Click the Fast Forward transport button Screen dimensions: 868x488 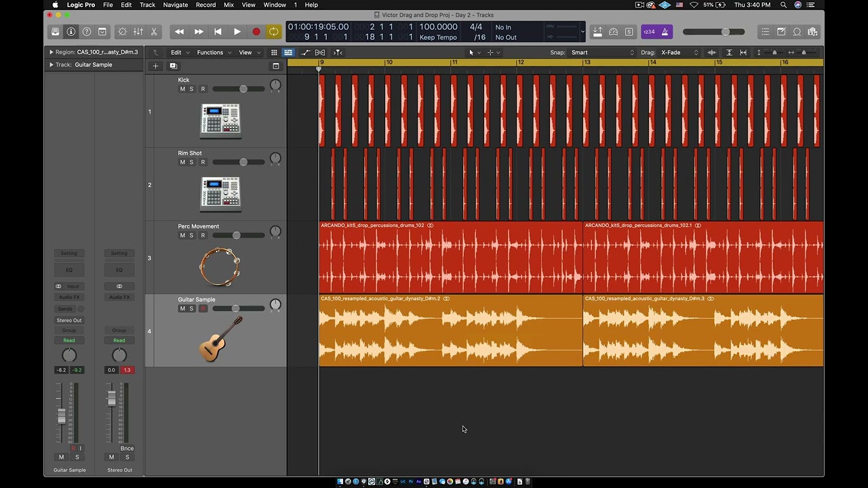(199, 32)
